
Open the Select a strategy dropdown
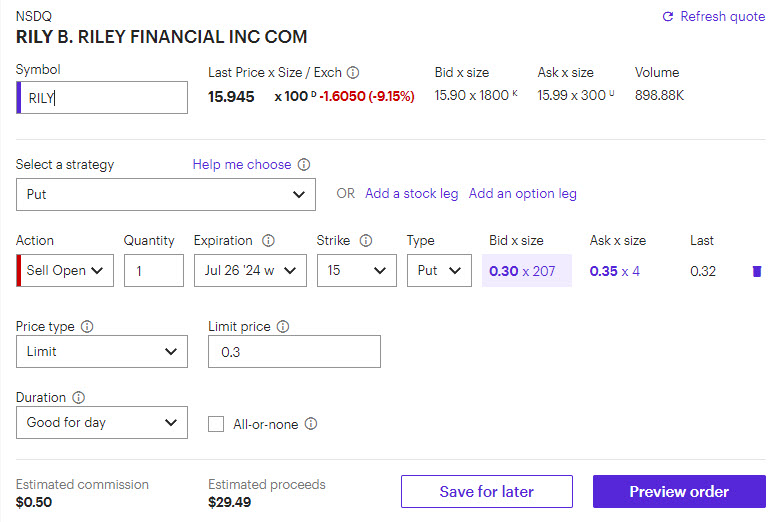pos(166,195)
